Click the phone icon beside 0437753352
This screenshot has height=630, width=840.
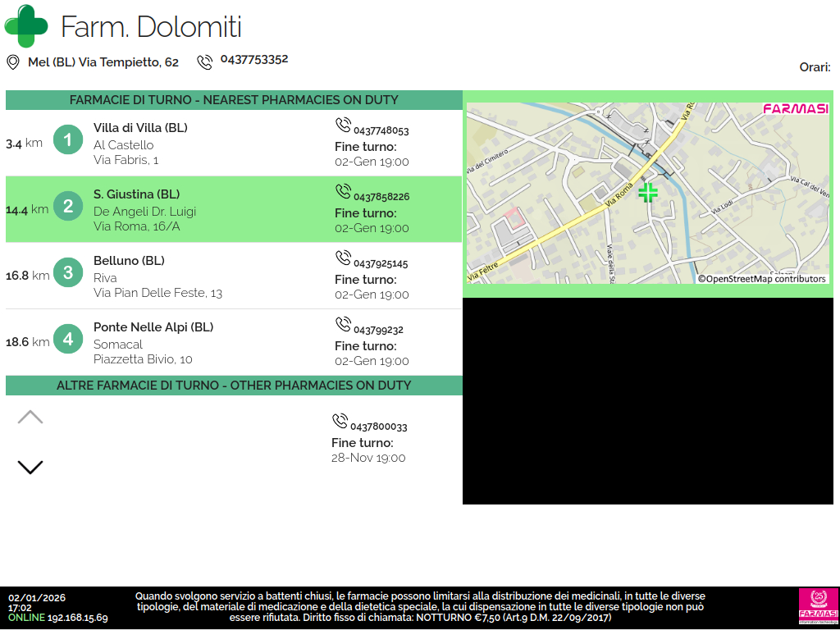[204, 62]
